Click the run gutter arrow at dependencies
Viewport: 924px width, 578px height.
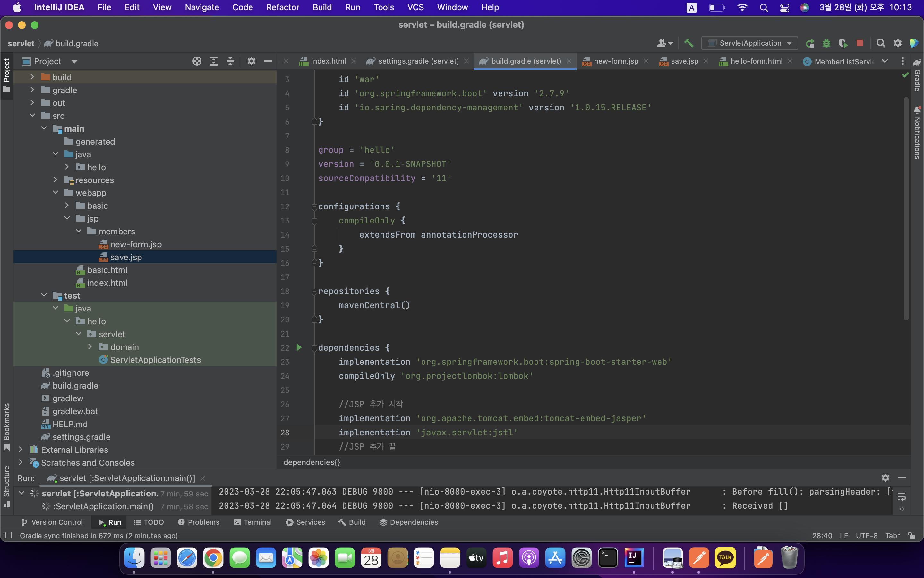pos(299,347)
